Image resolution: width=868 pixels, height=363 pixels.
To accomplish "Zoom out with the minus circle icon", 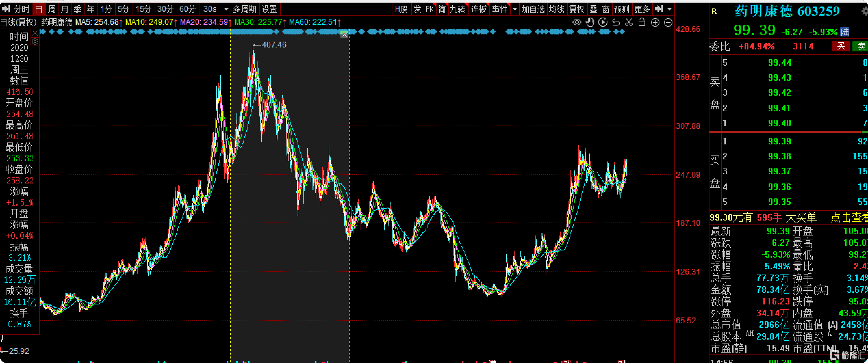I will tap(668, 22).
